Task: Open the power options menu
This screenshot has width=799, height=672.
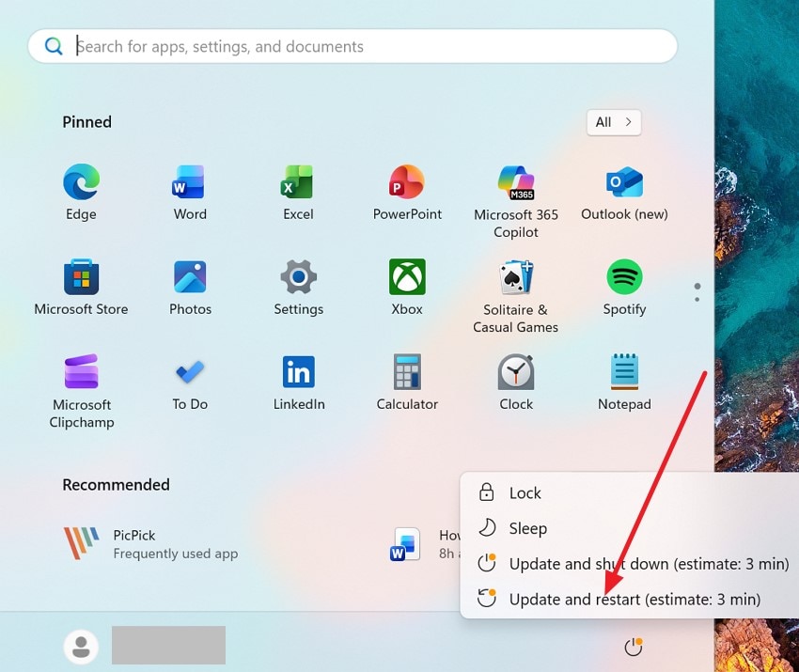Action: click(x=633, y=647)
